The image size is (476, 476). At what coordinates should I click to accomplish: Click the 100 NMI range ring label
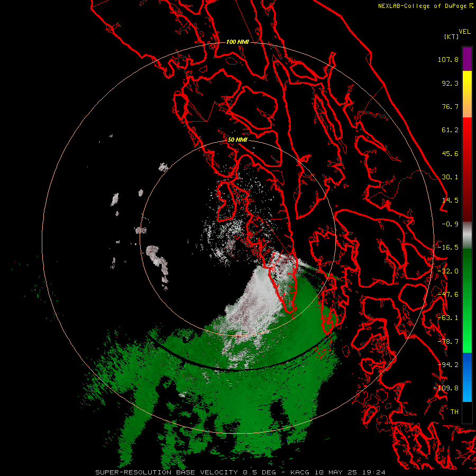click(x=237, y=42)
